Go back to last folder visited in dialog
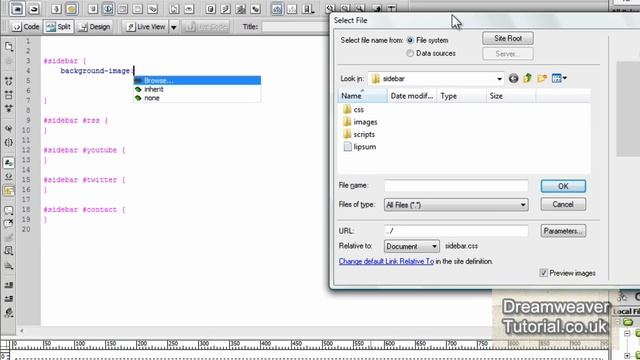The width and height of the screenshot is (640, 360). (x=513, y=78)
